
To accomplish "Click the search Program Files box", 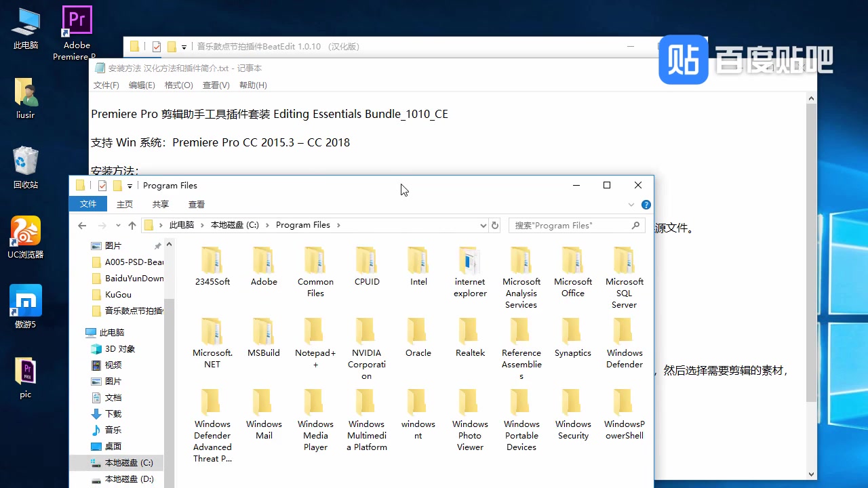I will pos(576,226).
